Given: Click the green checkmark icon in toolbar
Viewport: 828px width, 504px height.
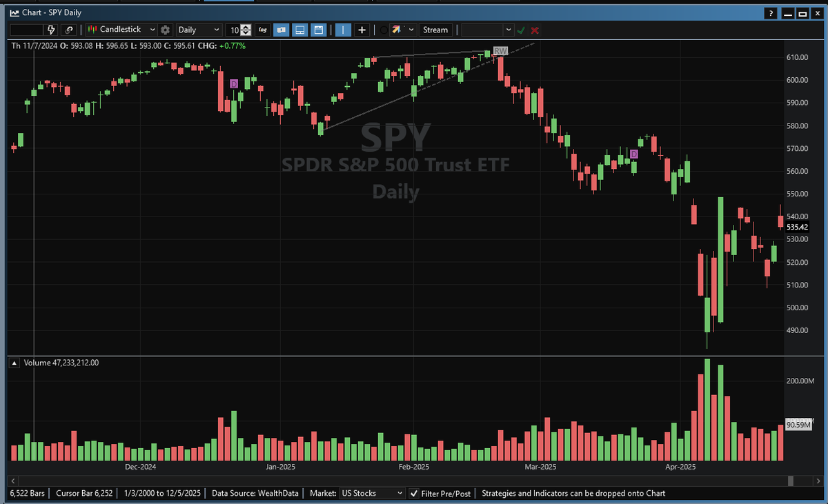Looking at the screenshot, I should point(521,30).
